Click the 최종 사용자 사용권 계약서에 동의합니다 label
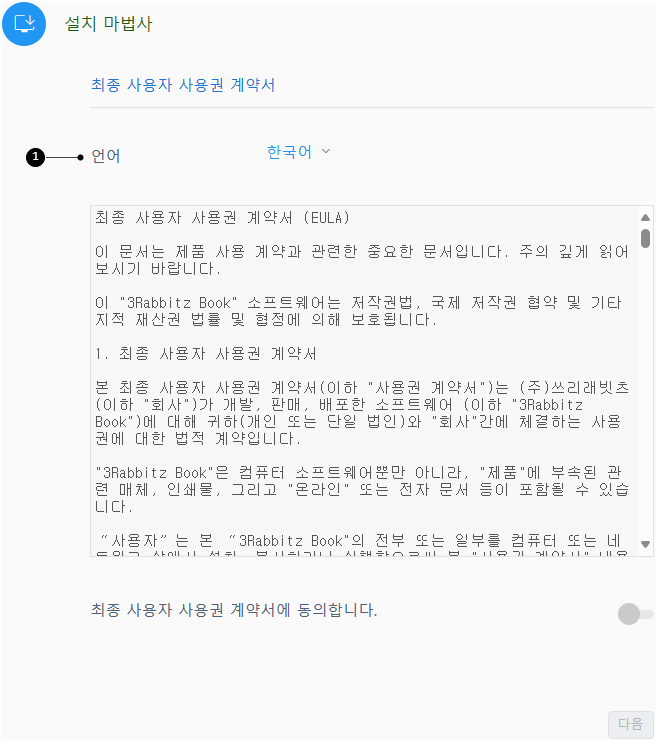Screen dimensions: 657x741 tap(234, 610)
